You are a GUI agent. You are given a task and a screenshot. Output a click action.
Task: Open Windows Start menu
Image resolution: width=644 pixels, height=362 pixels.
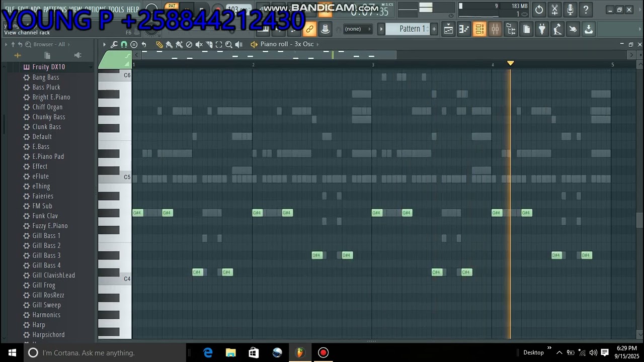(12, 352)
